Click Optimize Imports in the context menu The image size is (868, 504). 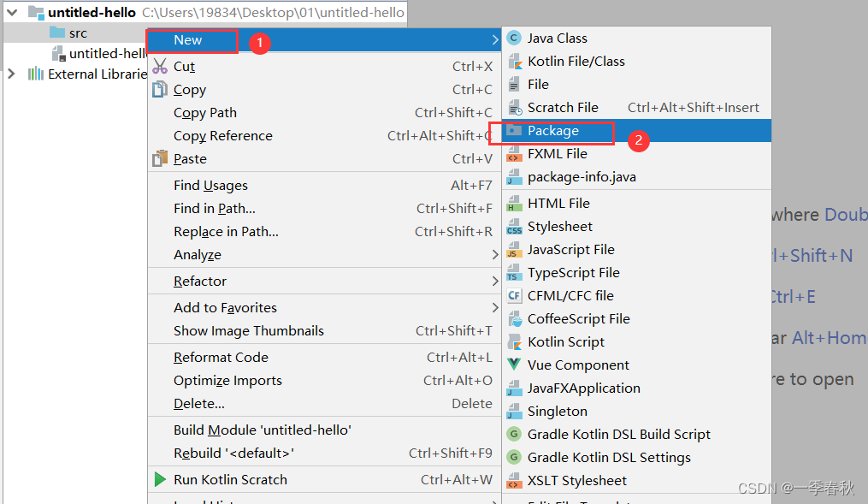point(229,380)
